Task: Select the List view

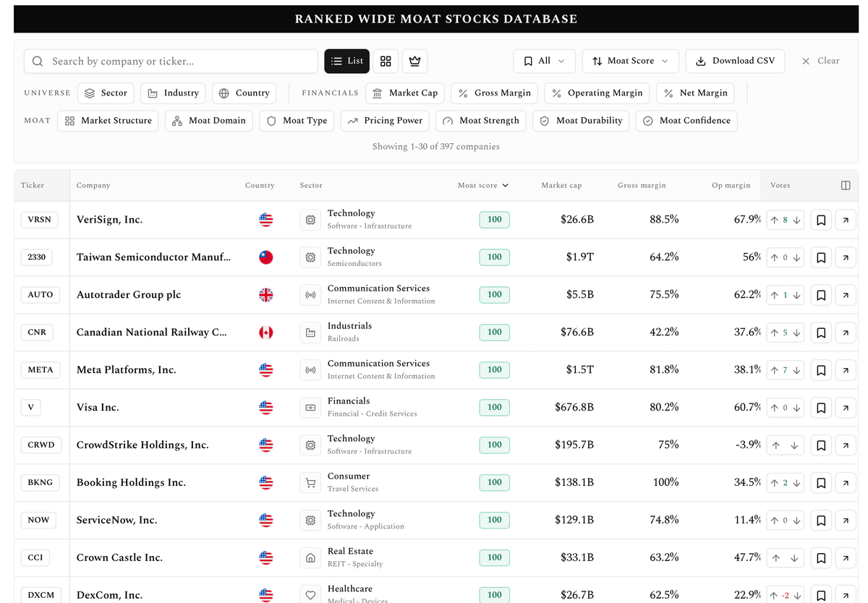Action: point(347,61)
